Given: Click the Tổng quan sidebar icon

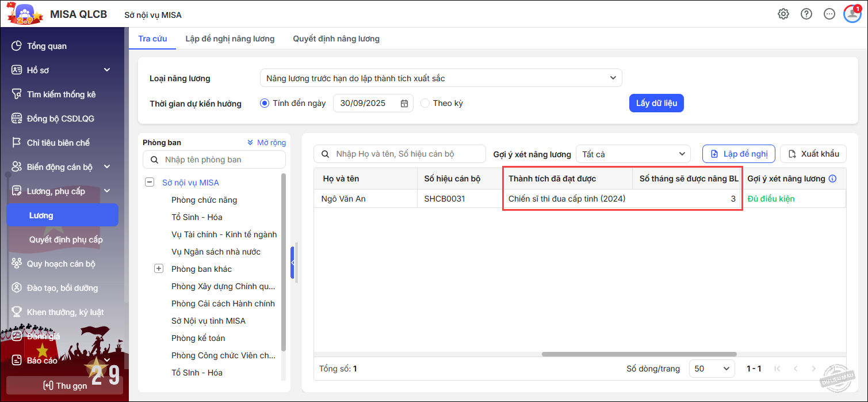Looking at the screenshot, I should coord(17,46).
